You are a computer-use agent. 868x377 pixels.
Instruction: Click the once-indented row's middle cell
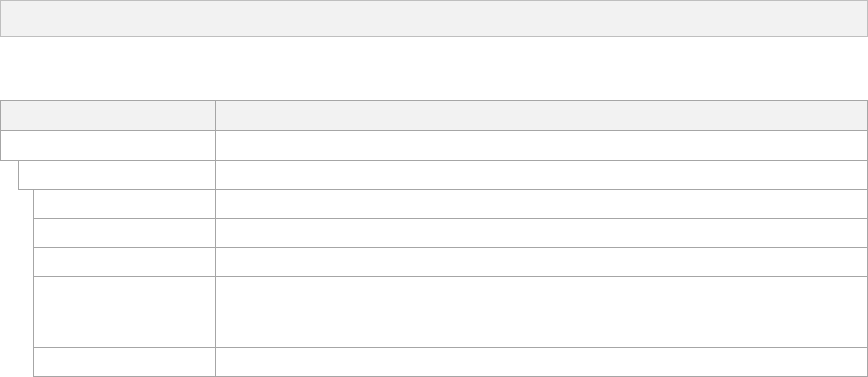[x=172, y=175]
